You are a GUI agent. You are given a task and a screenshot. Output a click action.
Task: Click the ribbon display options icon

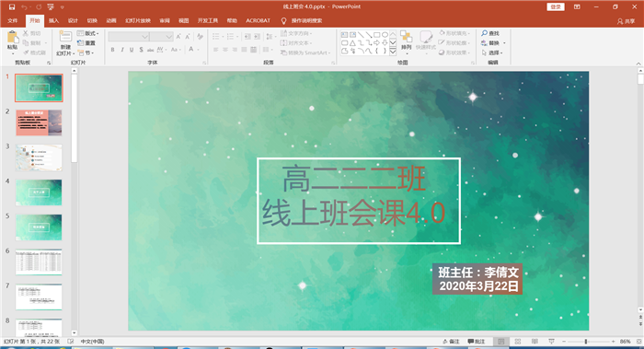(577, 7)
